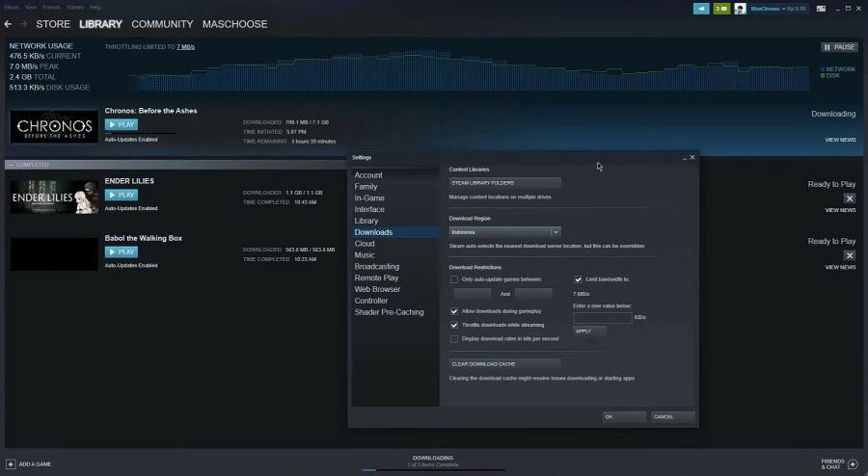Click the MasChoose profile avatar
Screen dimensions: 868x476
click(x=740, y=9)
